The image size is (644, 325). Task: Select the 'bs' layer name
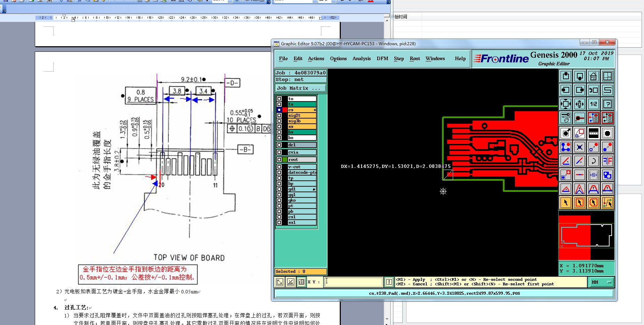pyautogui.click(x=302, y=132)
